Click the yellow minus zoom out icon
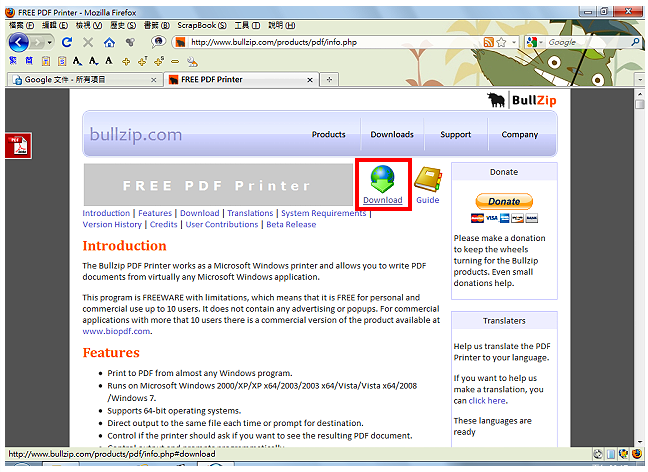Screen dimensions: 648x472 175,62
